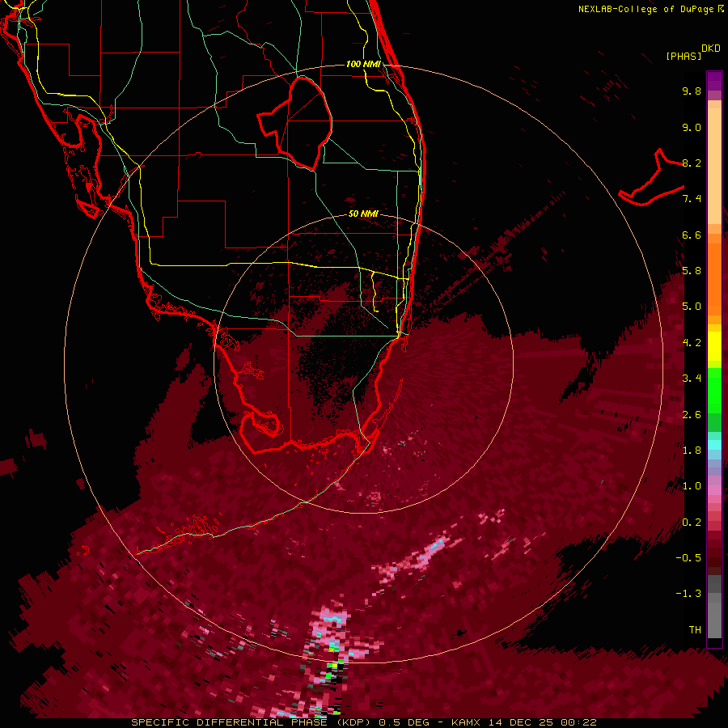The image size is (728, 728).
Task: Click the 1.0 value on color scale
Action: tap(692, 486)
